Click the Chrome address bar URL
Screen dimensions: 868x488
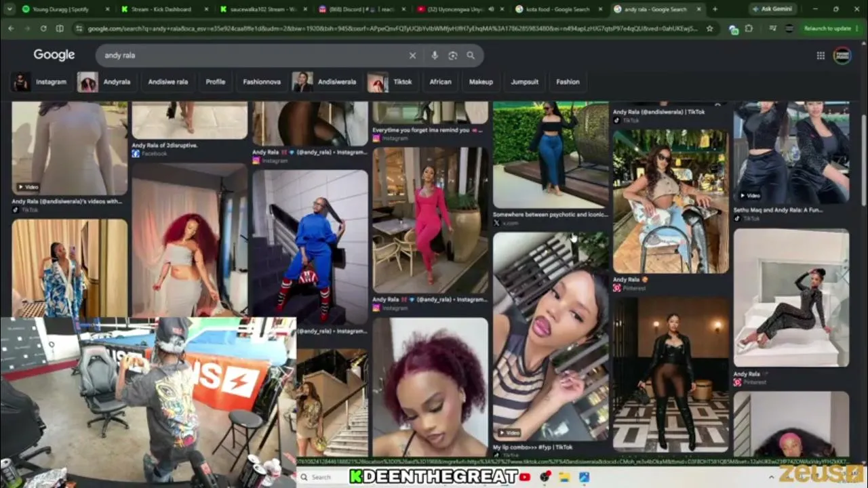click(x=392, y=28)
